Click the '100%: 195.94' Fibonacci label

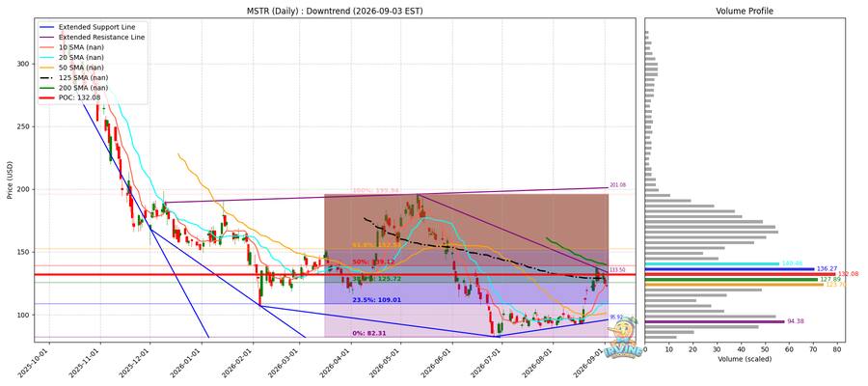(x=375, y=191)
